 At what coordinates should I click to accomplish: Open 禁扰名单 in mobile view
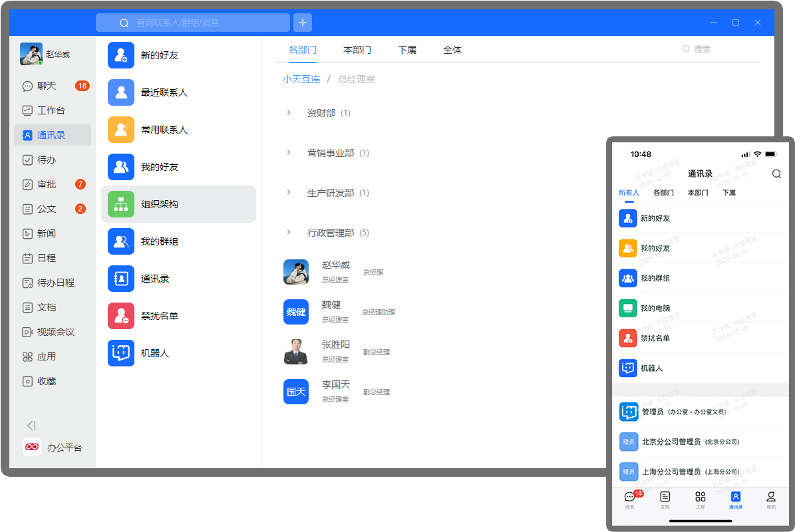[x=700, y=338]
